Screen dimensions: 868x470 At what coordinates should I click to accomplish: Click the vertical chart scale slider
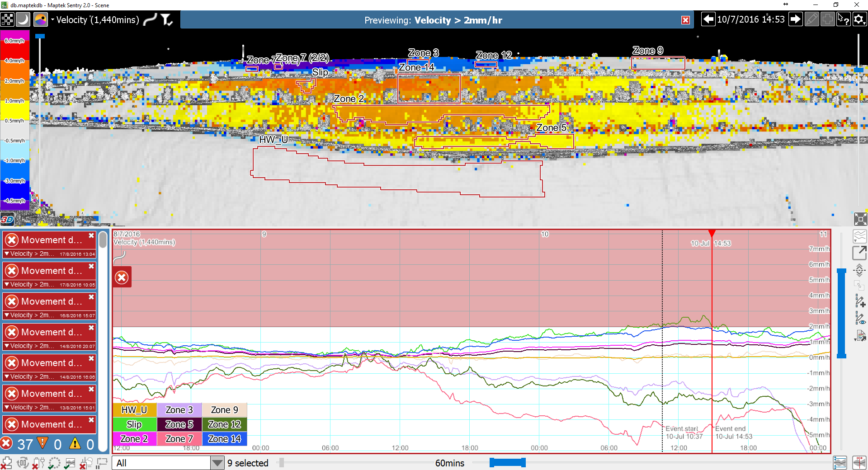[841, 313]
